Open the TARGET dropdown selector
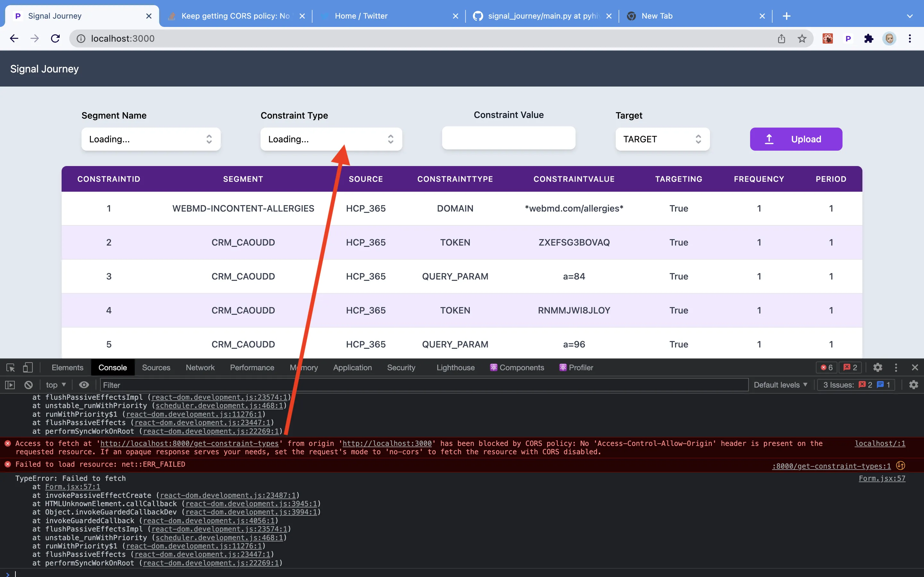 (x=662, y=139)
